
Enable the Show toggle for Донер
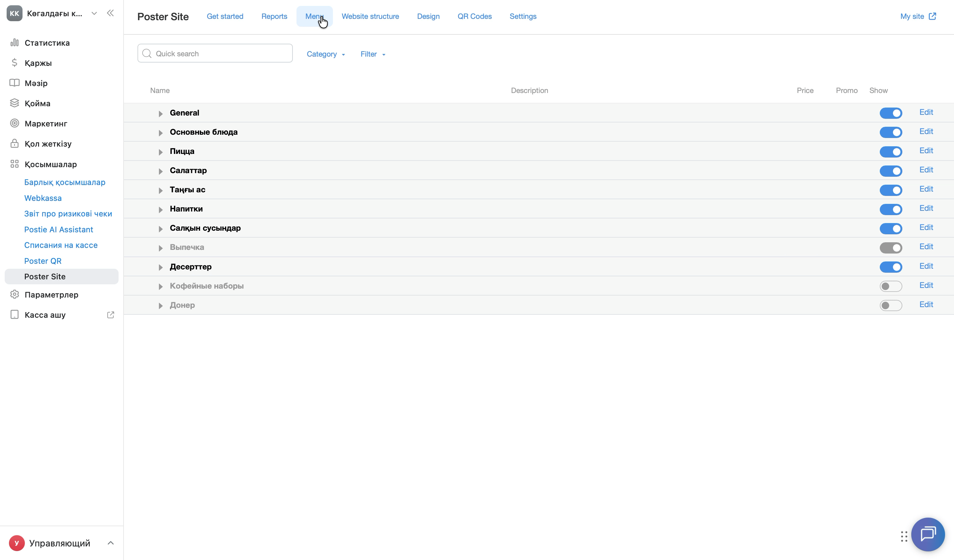click(891, 305)
